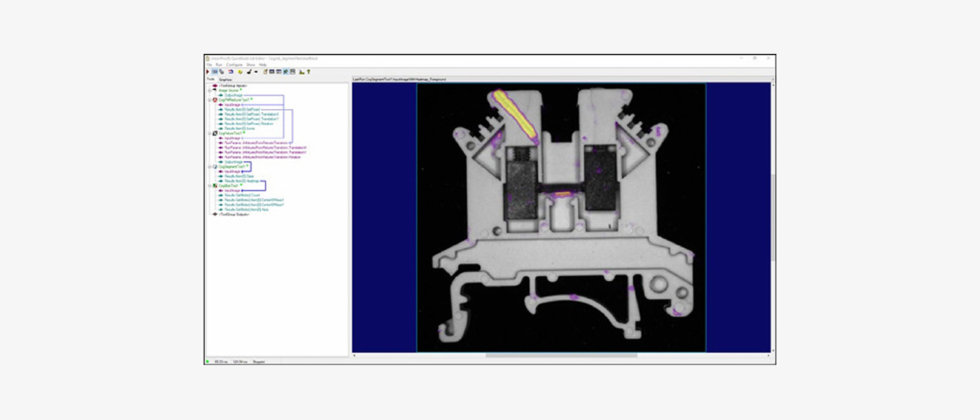Collapse the CogBlobTool1 tree node
Image resolution: width=980 pixels, height=420 pixels.
(209, 185)
